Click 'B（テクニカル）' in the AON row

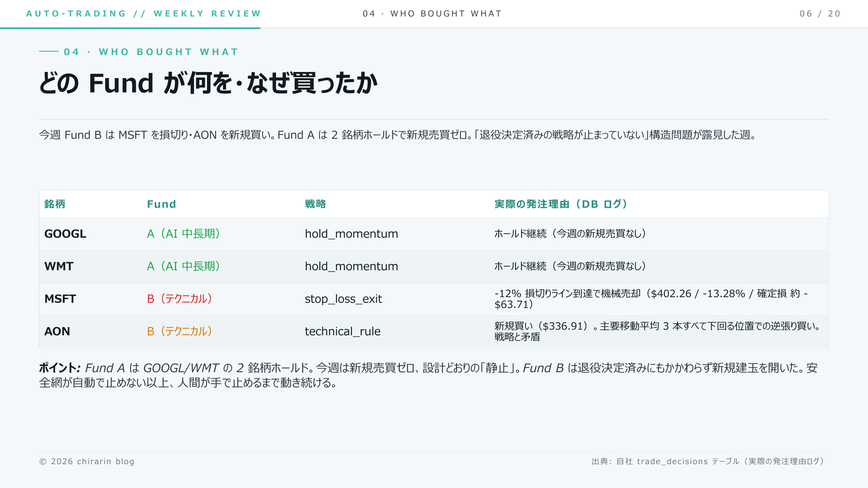(x=179, y=331)
